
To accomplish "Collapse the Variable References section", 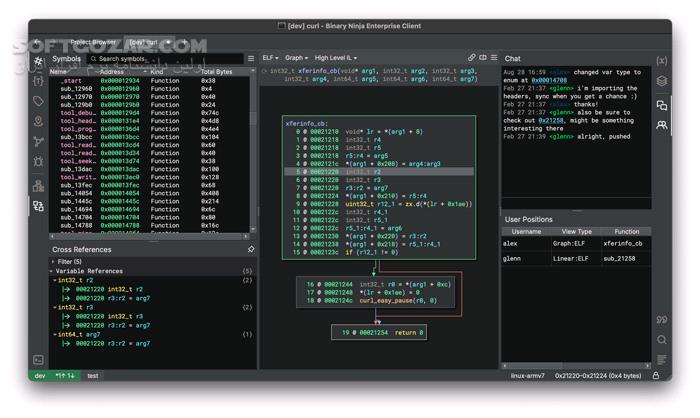I will [52, 271].
